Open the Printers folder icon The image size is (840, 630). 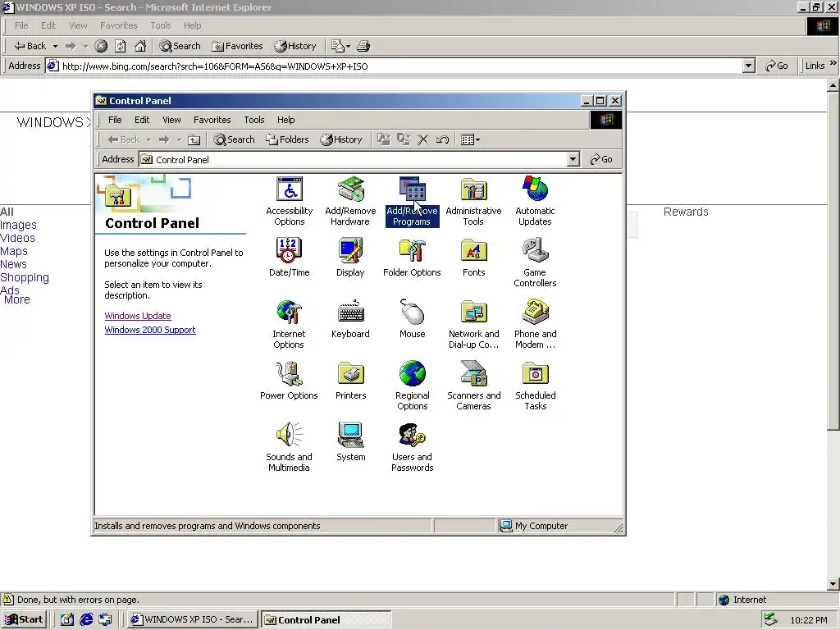pyautogui.click(x=350, y=381)
